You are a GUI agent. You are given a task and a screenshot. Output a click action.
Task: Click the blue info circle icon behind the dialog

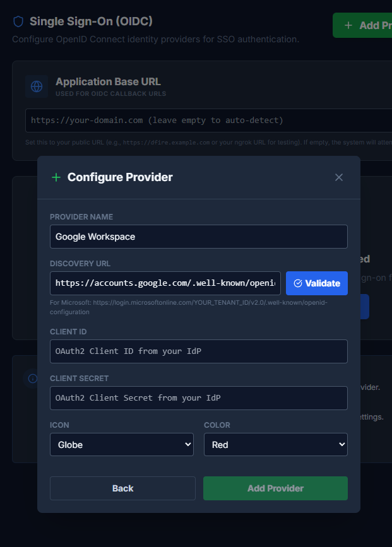[32, 379]
